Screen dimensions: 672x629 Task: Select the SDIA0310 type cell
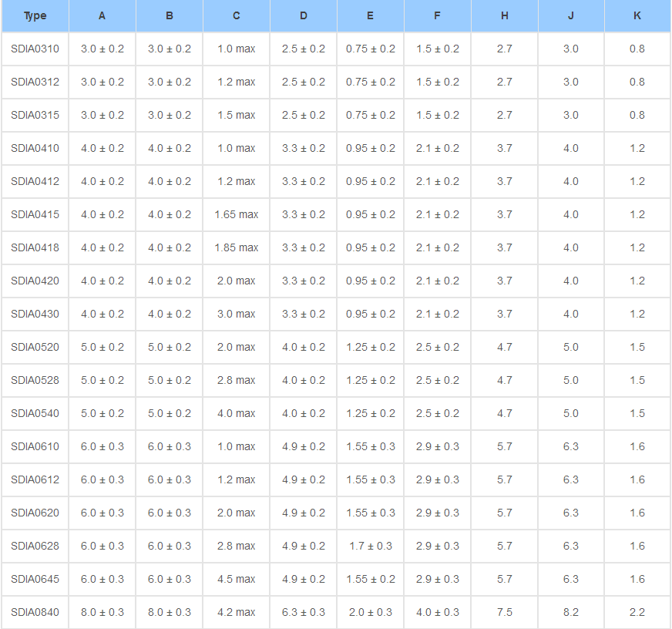pyautogui.click(x=35, y=49)
